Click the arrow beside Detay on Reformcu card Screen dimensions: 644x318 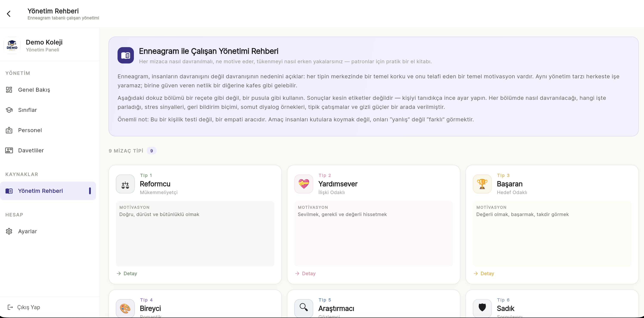tap(119, 273)
